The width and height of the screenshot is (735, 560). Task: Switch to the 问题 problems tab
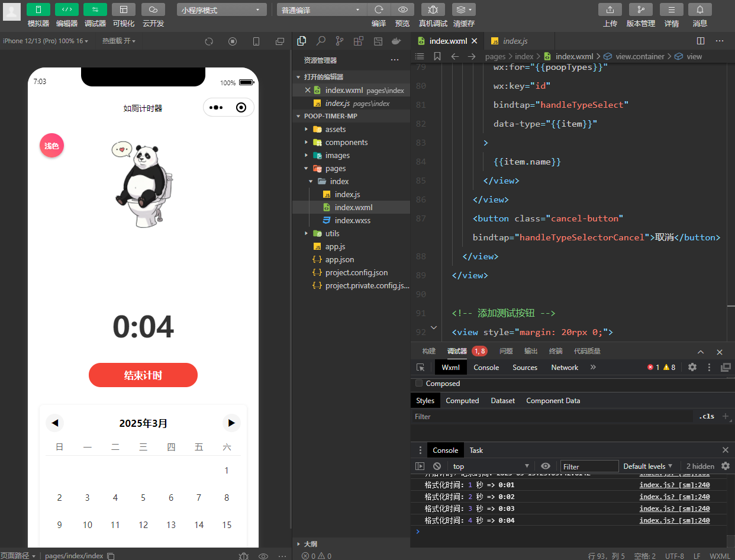pyautogui.click(x=506, y=351)
